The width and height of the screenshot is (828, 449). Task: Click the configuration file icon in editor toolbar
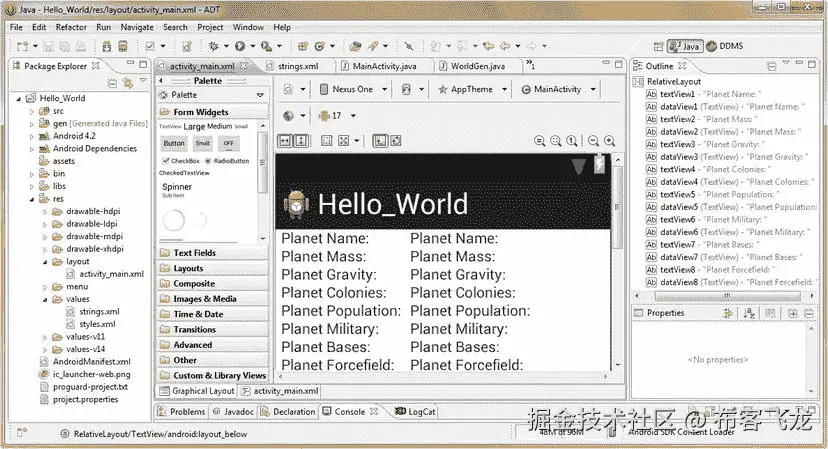click(288, 89)
